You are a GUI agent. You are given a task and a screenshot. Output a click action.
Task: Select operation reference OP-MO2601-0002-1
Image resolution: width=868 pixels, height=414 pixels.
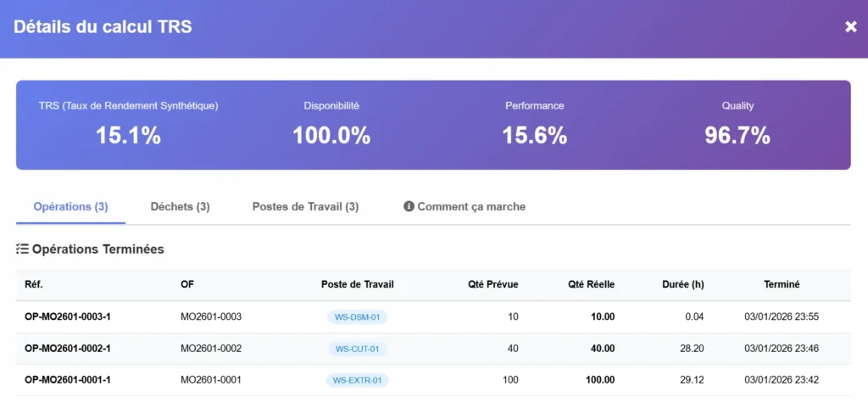[68, 349]
